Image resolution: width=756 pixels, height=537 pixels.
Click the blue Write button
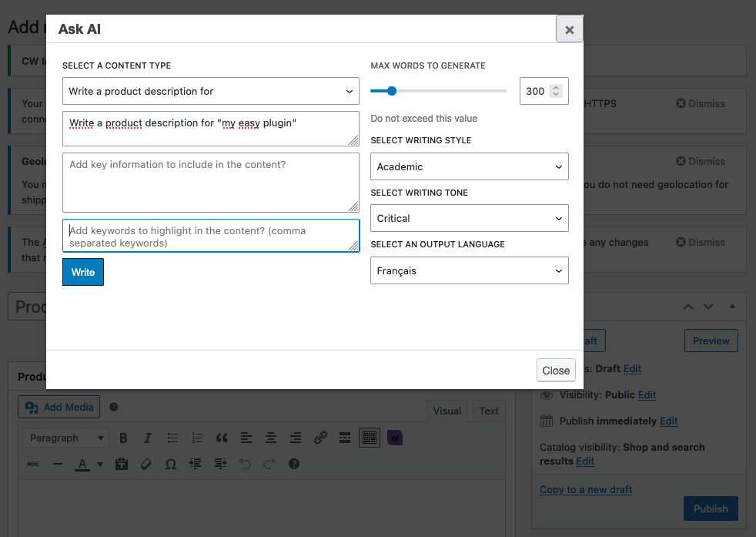pyautogui.click(x=83, y=272)
